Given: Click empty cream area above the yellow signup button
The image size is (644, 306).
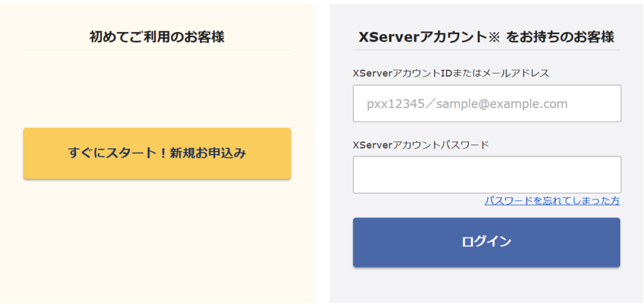Looking at the screenshot, I should pyautogui.click(x=157, y=88).
